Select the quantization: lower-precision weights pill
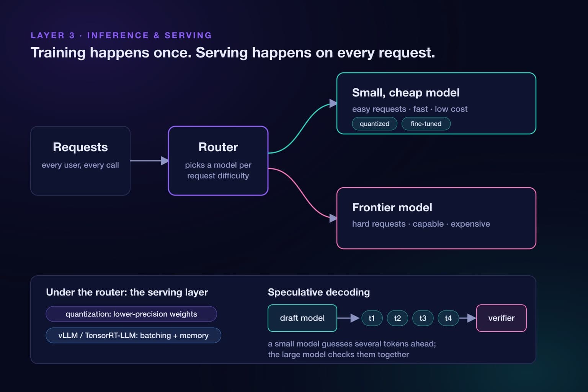The height and width of the screenshot is (392, 588). pos(131,314)
